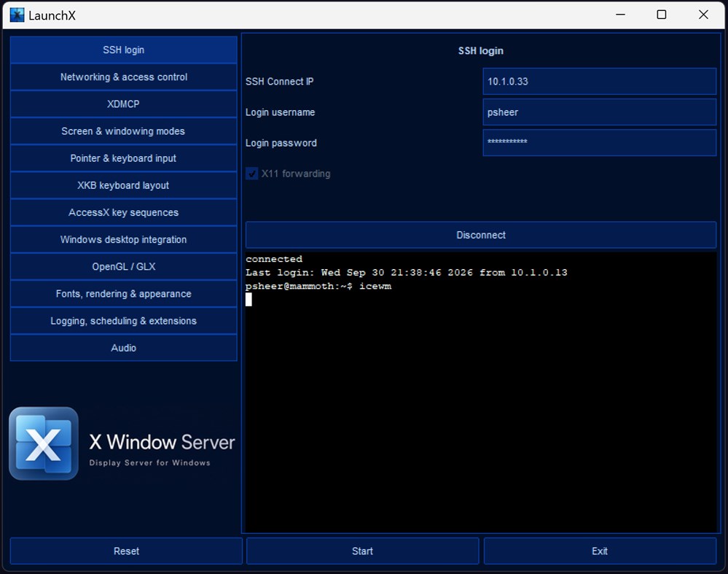Image resolution: width=728 pixels, height=574 pixels.
Task: Start the X Window Server
Action: (x=363, y=551)
